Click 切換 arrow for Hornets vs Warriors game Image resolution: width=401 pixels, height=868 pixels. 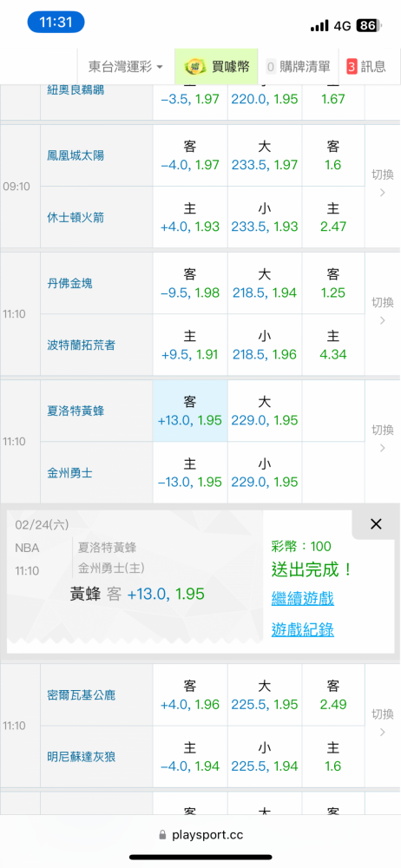(x=382, y=439)
